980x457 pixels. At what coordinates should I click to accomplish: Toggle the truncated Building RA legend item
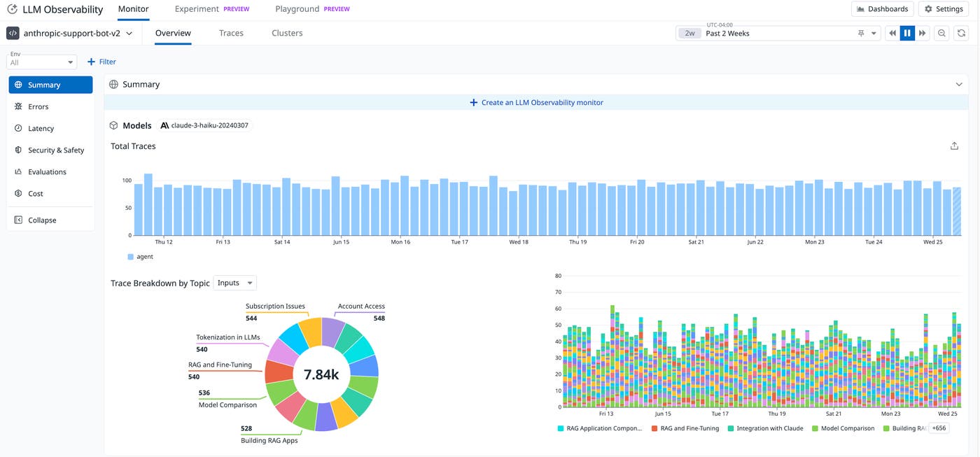[904, 428]
